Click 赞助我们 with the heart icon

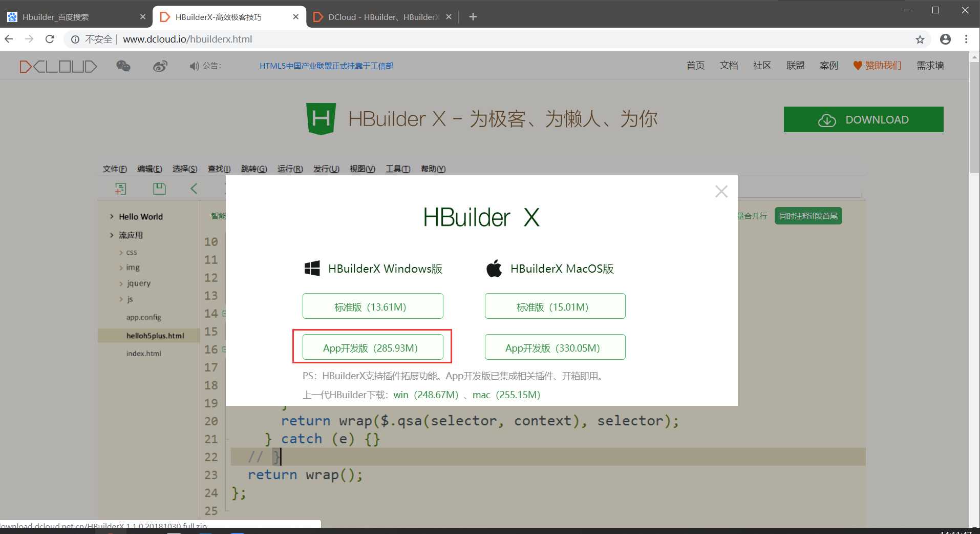click(877, 66)
